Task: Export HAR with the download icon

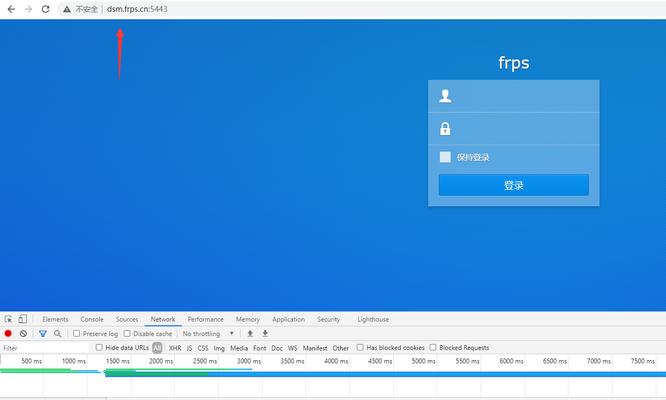Action: pyautogui.click(x=265, y=334)
